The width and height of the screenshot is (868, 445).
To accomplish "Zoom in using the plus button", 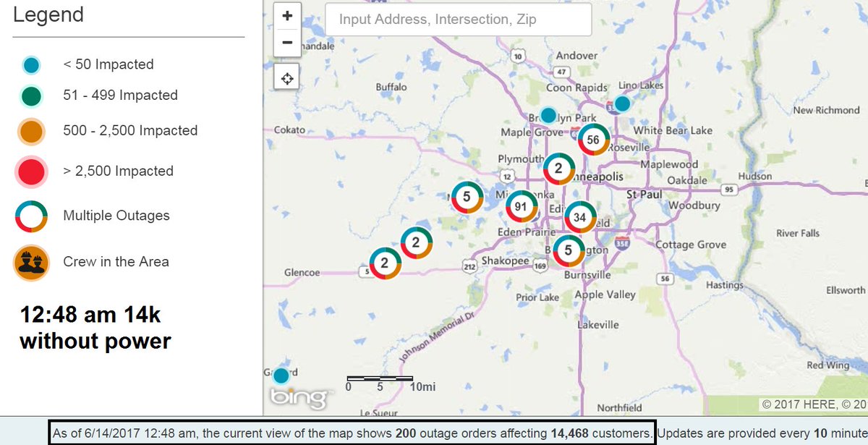I will point(286,15).
